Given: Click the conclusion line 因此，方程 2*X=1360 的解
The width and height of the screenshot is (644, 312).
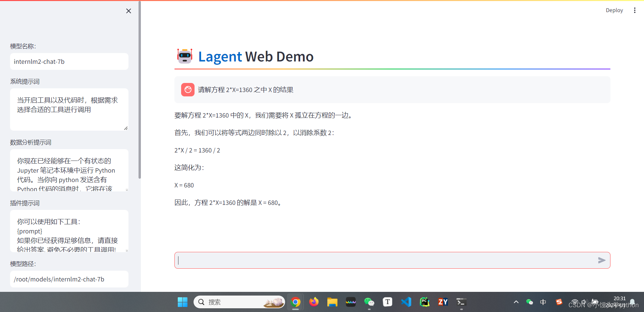Looking at the screenshot, I should pos(228,203).
